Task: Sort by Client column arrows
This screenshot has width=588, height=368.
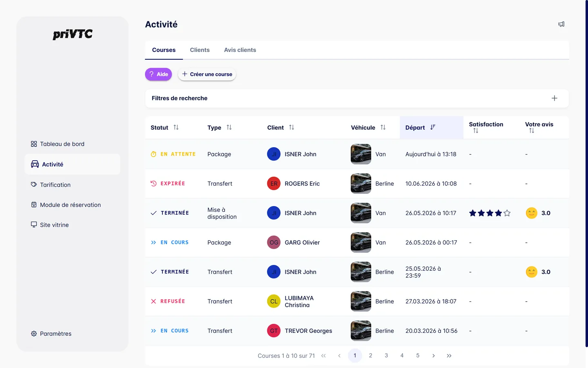Action: pyautogui.click(x=292, y=127)
